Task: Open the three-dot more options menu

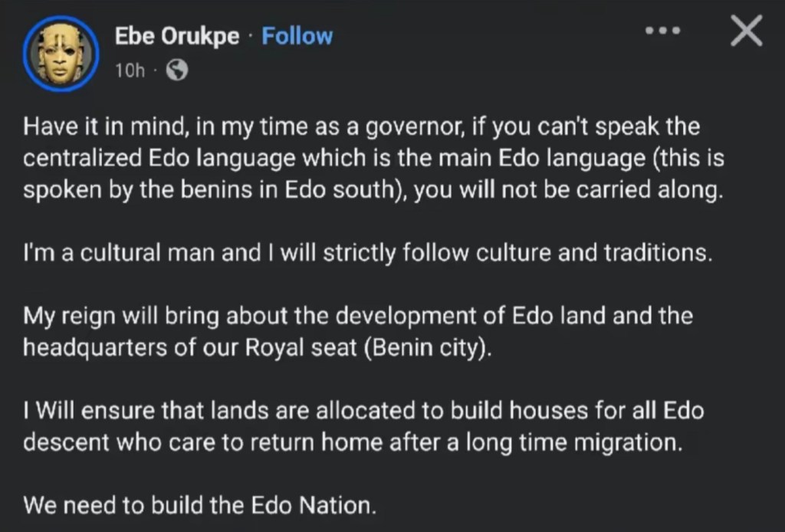Action: pos(662,32)
